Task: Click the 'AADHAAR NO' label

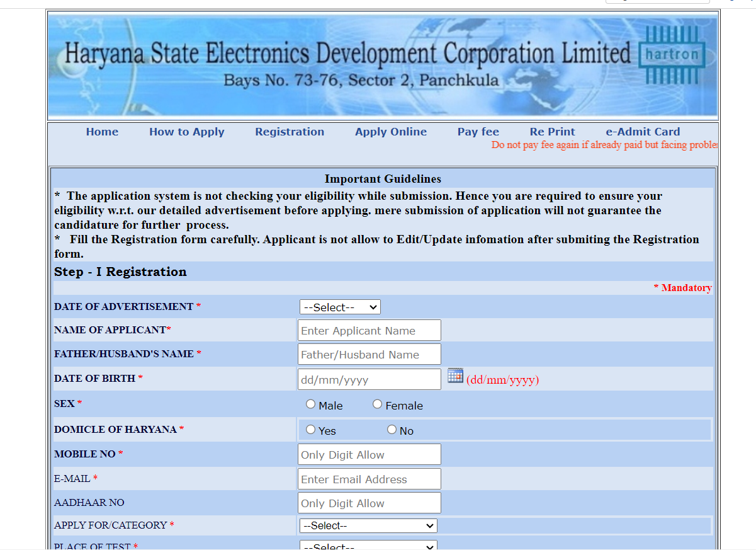Action: [x=89, y=503]
